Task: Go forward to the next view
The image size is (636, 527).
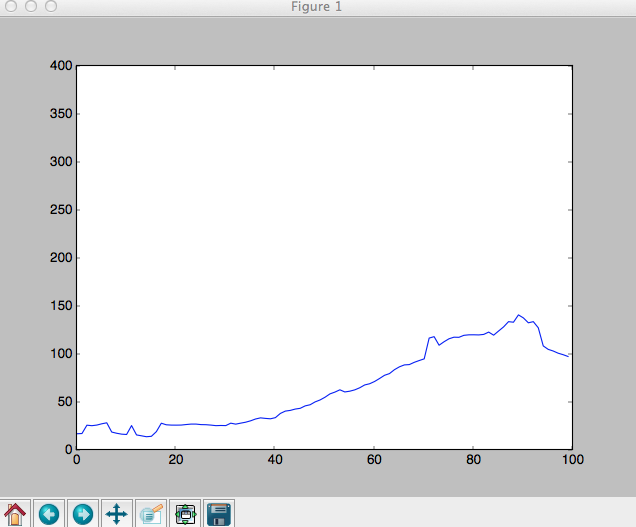Action: (83, 513)
